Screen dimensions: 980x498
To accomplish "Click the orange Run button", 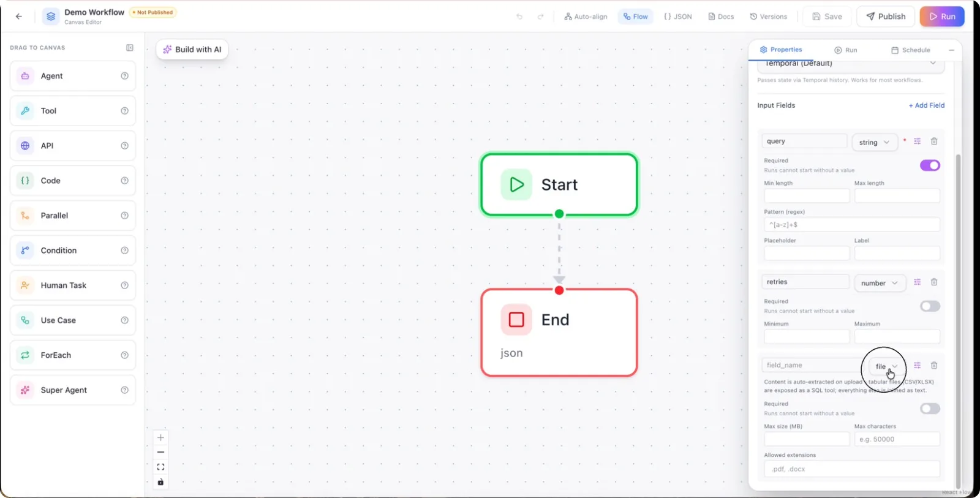I will click(x=942, y=17).
